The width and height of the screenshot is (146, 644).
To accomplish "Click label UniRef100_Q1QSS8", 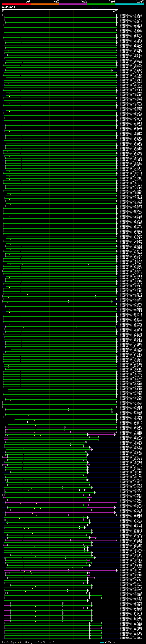I will (x=131, y=557).
